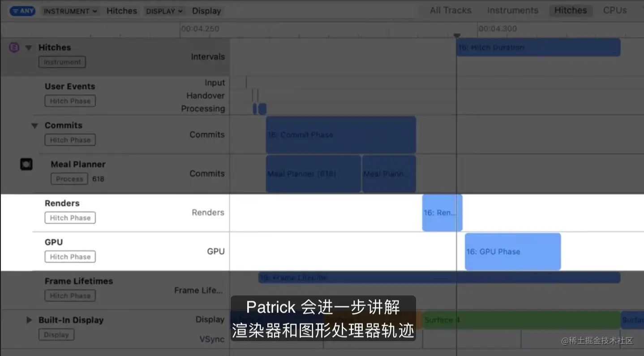This screenshot has height=356, width=644.
Task: Click the process ID 618 text
Action: point(98,179)
